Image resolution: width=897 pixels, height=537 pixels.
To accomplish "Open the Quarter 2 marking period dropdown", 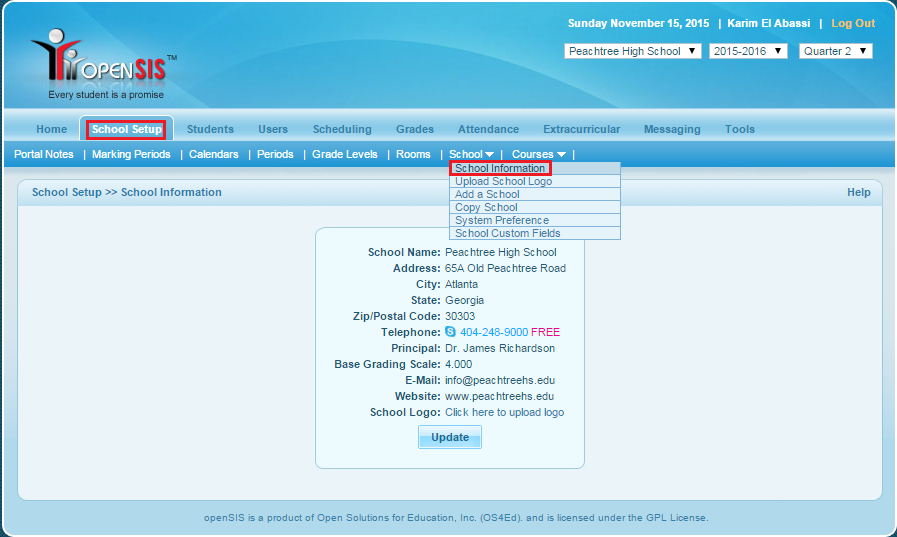I will pos(835,51).
